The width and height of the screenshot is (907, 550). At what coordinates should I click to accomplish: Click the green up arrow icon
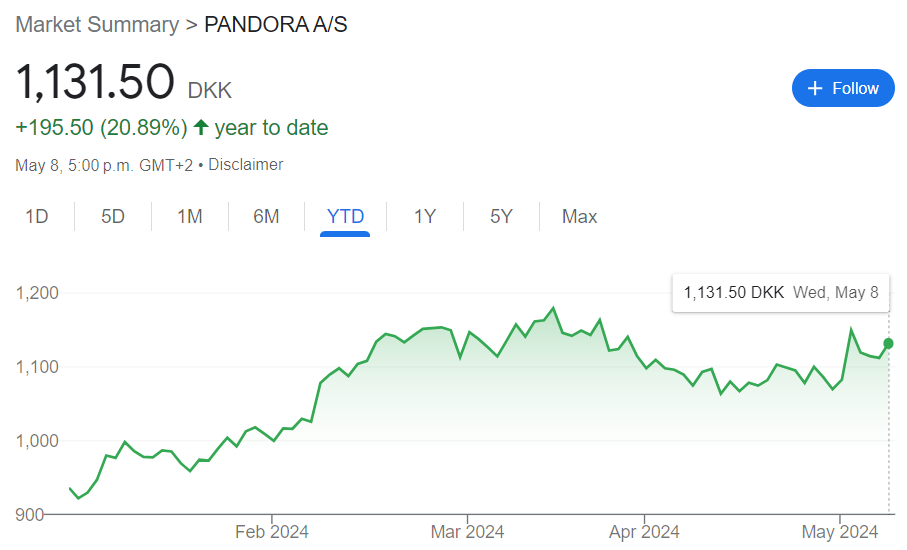[201, 128]
